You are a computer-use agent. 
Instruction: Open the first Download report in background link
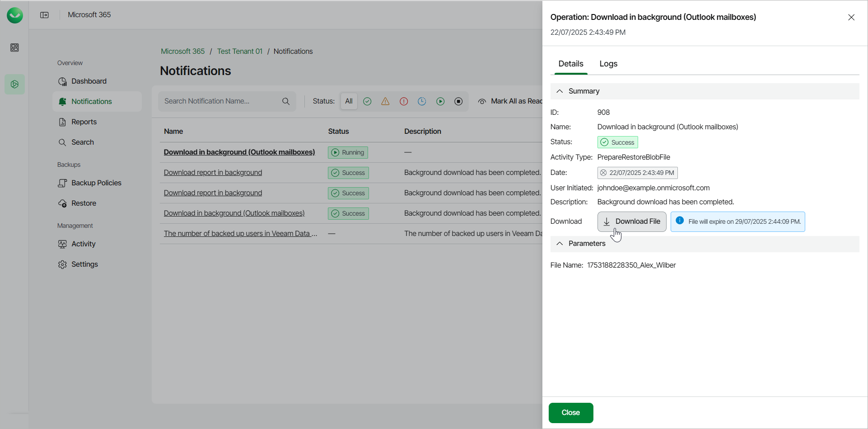(x=213, y=172)
